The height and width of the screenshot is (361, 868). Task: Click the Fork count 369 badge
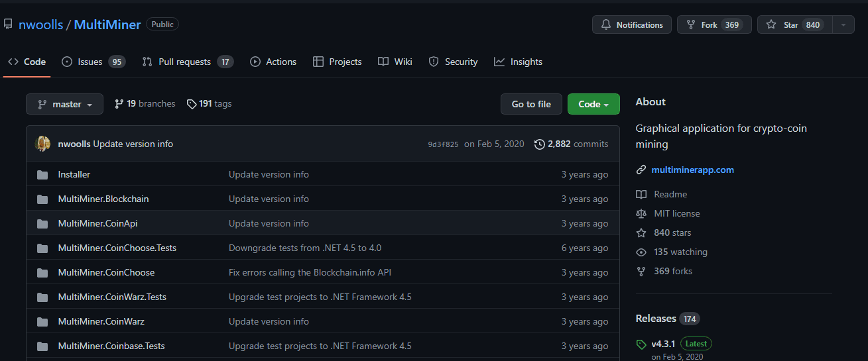732,25
